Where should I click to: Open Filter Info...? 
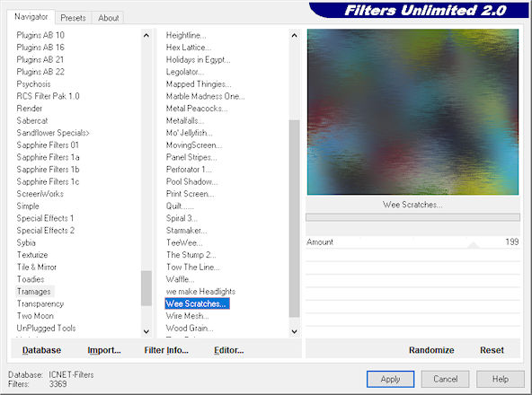[x=166, y=350]
